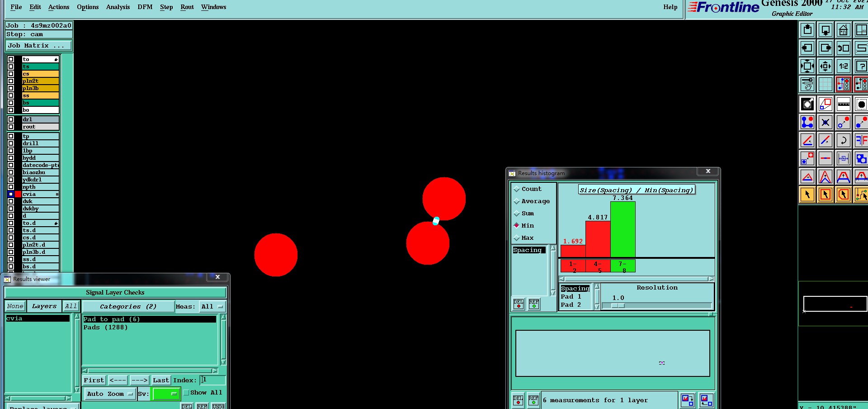The height and width of the screenshot is (409, 868).
Task: Go to next result with ---> button
Action: click(x=139, y=380)
